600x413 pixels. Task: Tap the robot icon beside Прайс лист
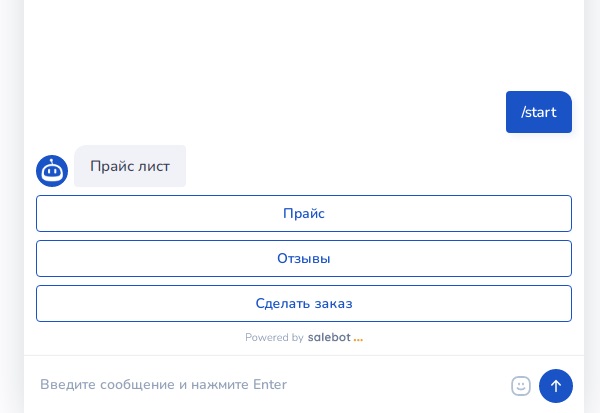point(52,171)
